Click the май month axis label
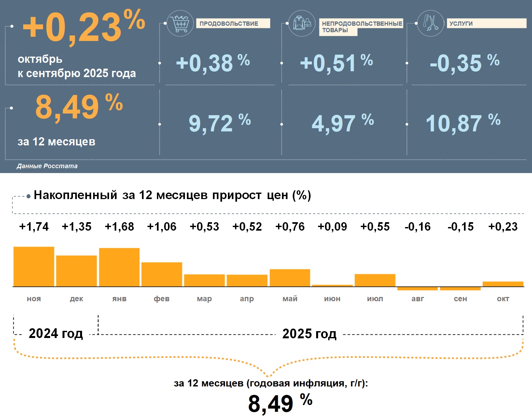 [290, 299]
